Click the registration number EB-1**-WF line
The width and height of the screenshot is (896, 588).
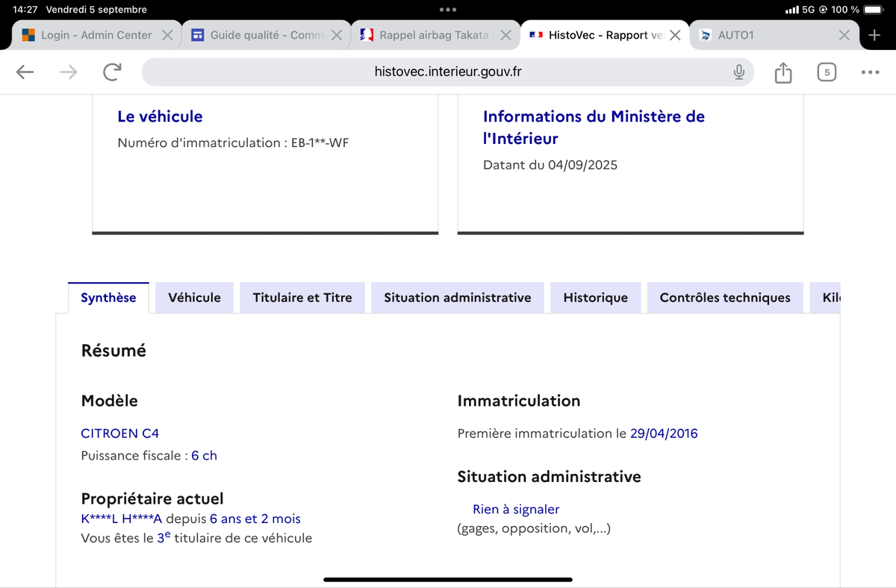233,143
